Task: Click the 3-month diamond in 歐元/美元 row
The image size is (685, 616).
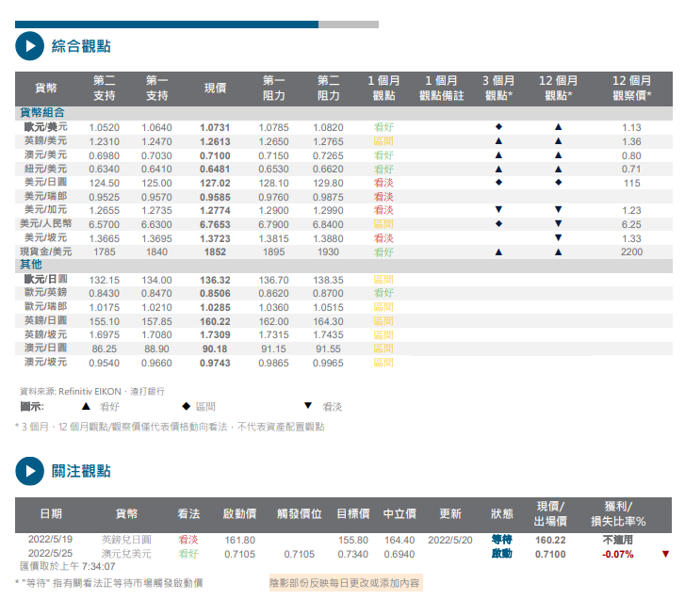Action: coord(498,127)
